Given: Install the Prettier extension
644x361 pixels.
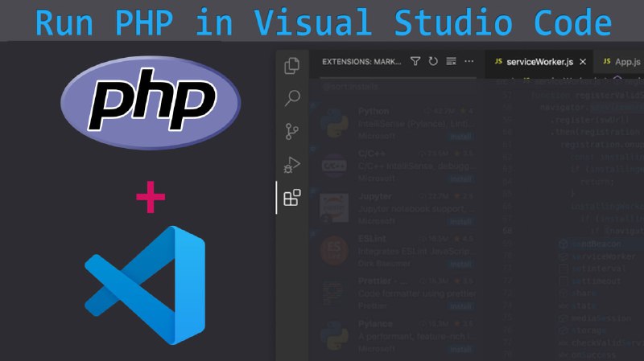Looking at the screenshot, I should pos(460,306).
